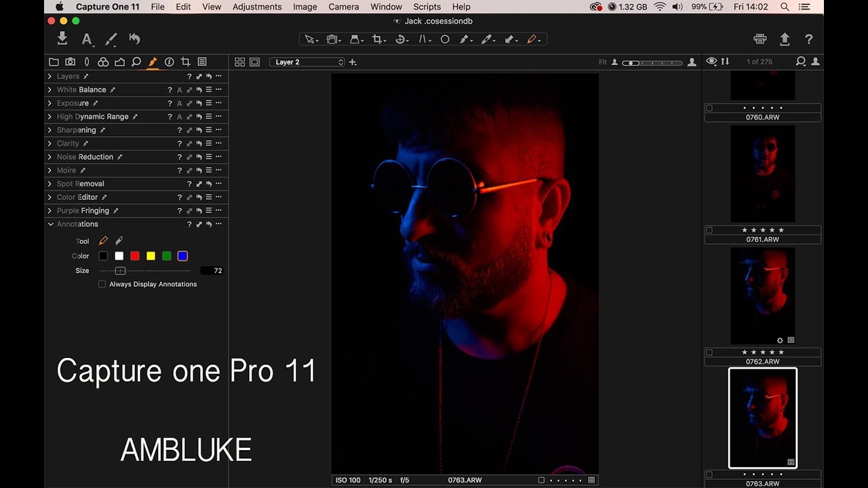Select the red annotation color swatch

click(x=135, y=256)
